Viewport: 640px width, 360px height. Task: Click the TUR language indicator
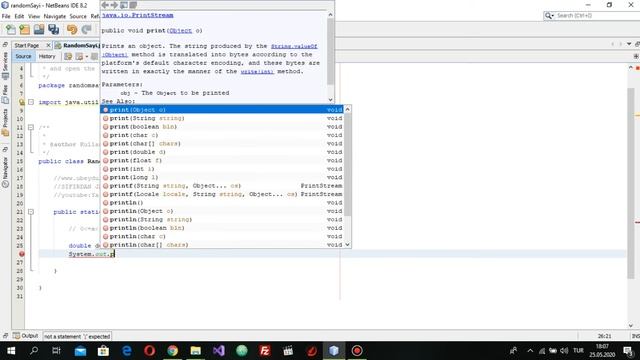coord(578,351)
